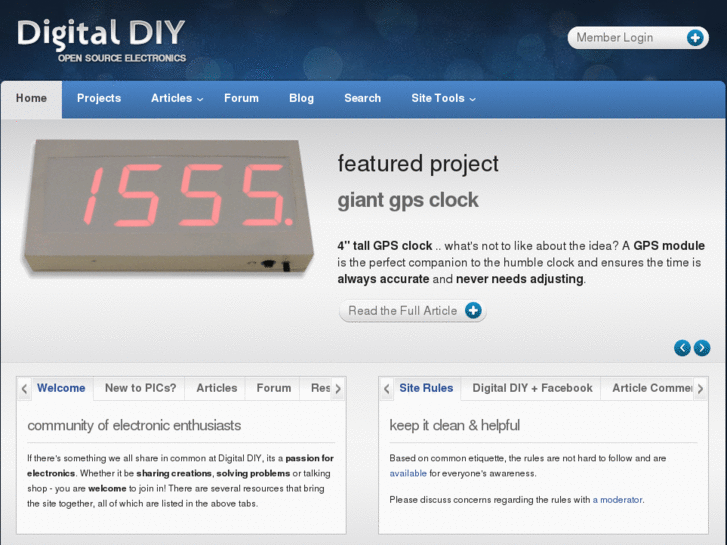727x545 pixels.
Task: Click Read the Full Article button
Action: point(413,311)
